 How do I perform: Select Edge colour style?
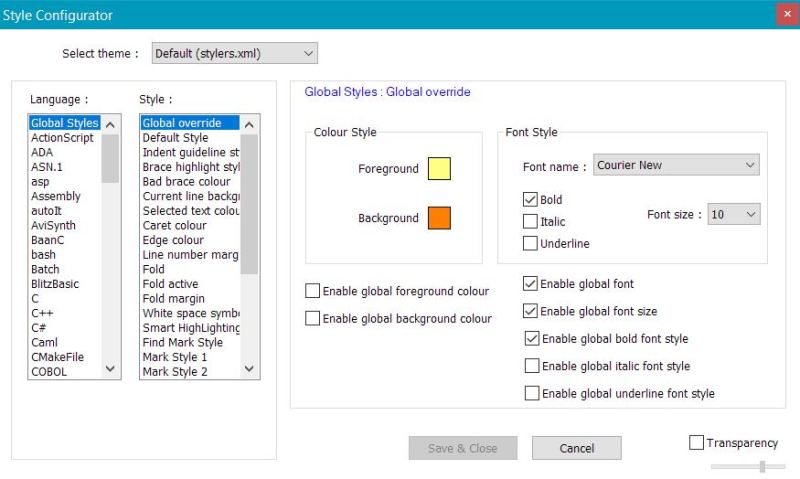190,240
